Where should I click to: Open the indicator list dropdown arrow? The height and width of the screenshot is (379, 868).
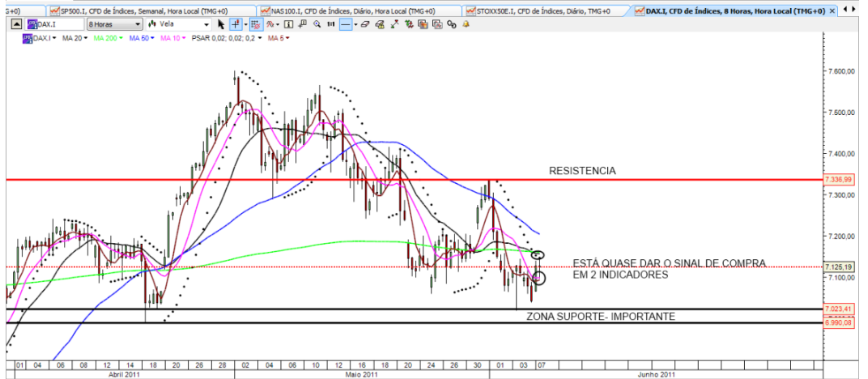tap(278, 24)
